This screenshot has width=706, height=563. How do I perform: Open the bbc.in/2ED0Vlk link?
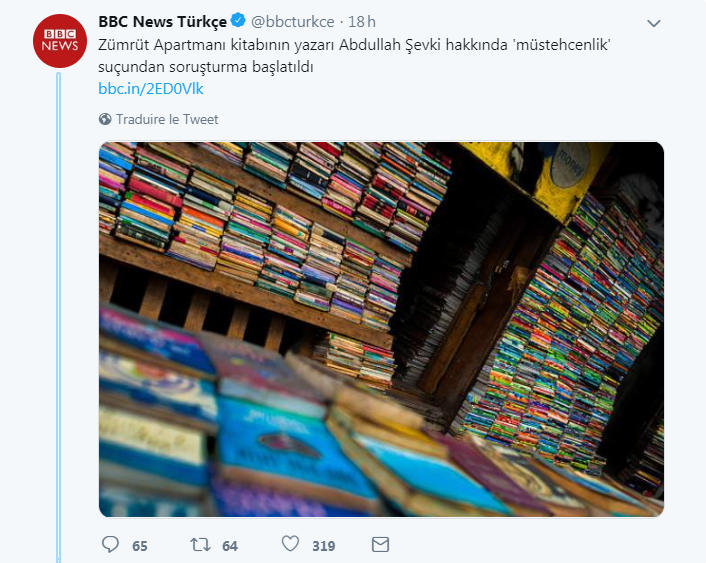pyautogui.click(x=151, y=89)
